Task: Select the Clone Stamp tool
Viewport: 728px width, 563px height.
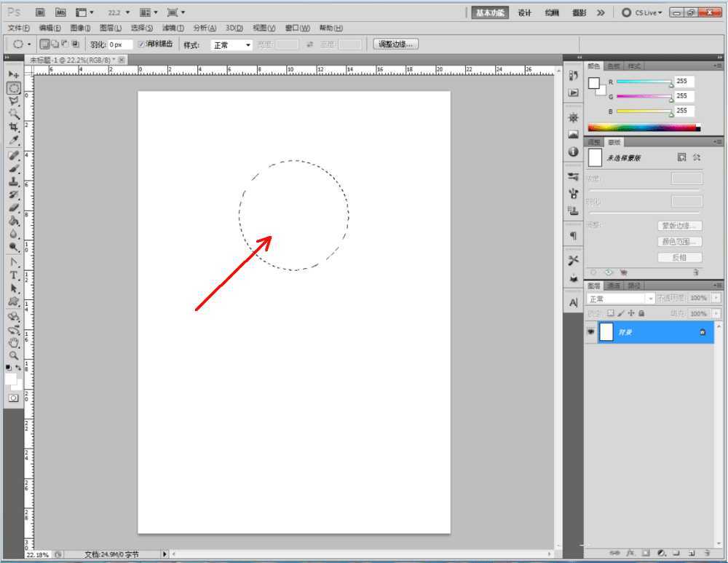Action: (13, 181)
